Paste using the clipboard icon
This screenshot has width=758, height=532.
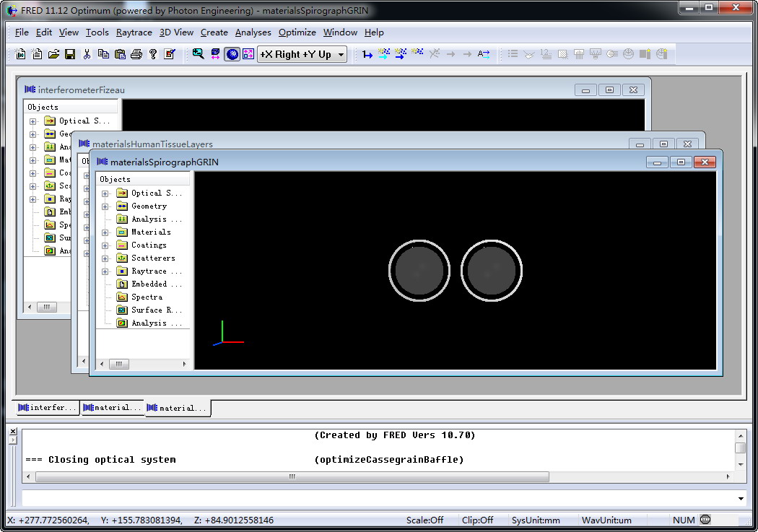120,54
